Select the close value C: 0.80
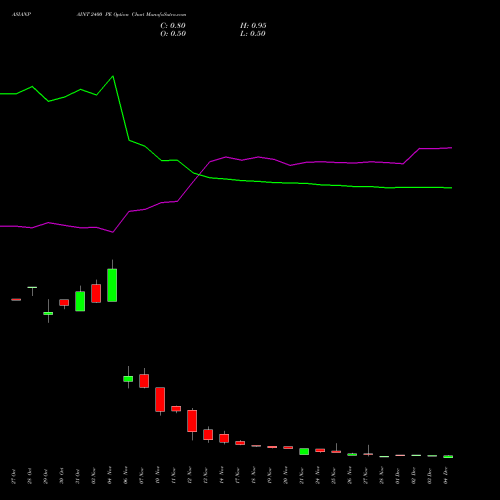This screenshot has width=500, height=500. point(173,26)
